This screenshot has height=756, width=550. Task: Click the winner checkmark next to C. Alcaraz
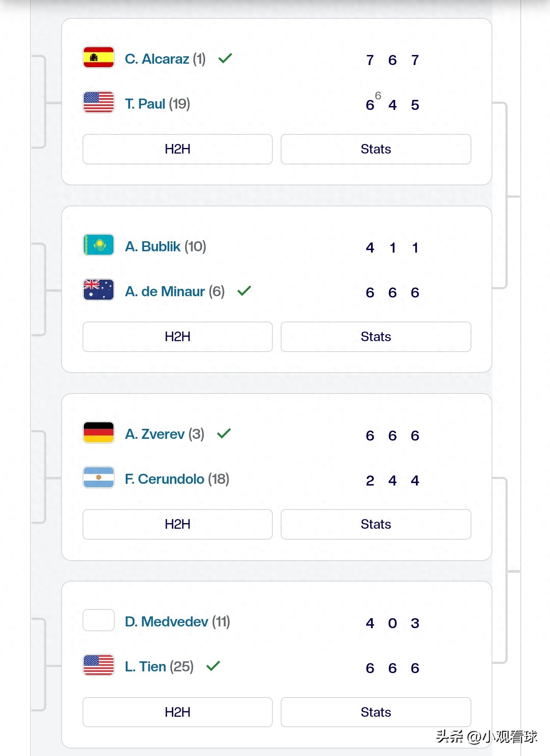(226, 57)
